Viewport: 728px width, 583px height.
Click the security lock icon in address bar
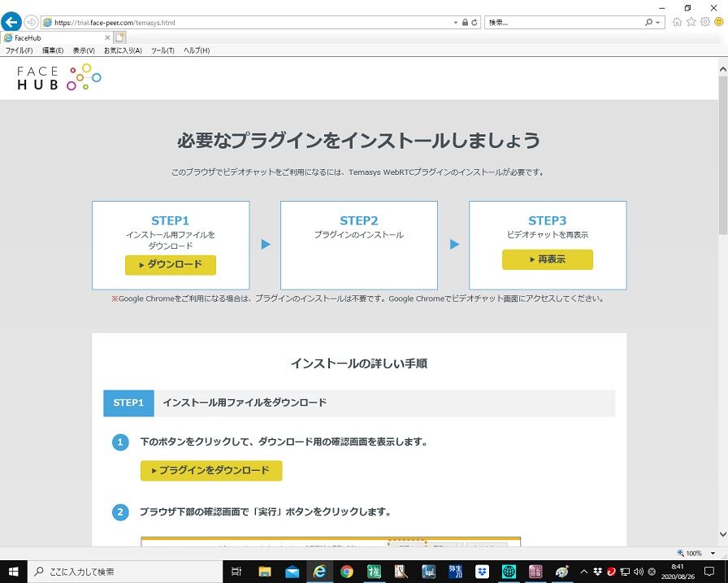(x=465, y=22)
